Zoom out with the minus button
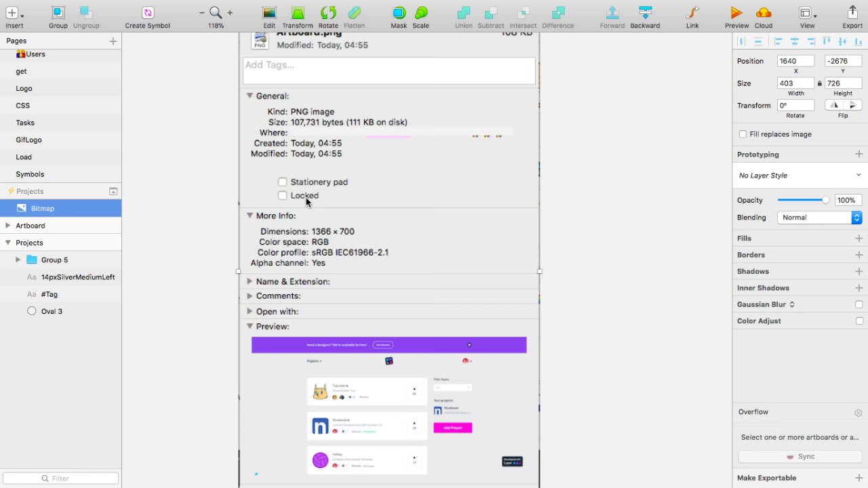The height and width of the screenshot is (488, 868). (x=202, y=13)
